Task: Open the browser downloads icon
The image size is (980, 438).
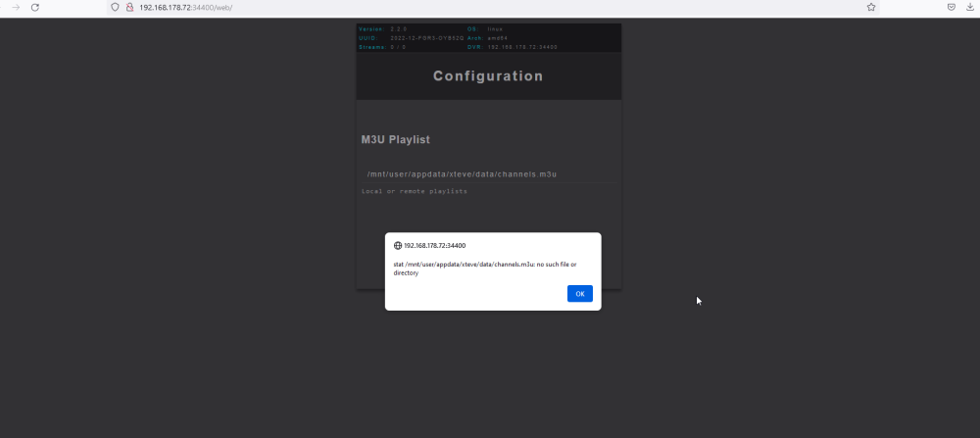Action: (x=970, y=8)
